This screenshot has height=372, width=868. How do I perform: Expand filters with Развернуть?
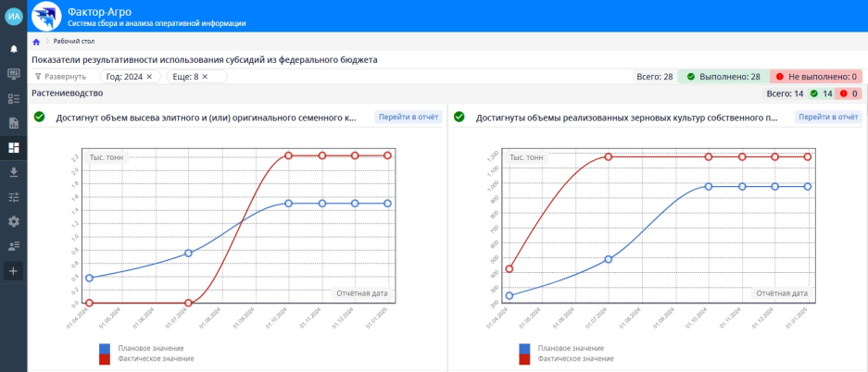(60, 77)
